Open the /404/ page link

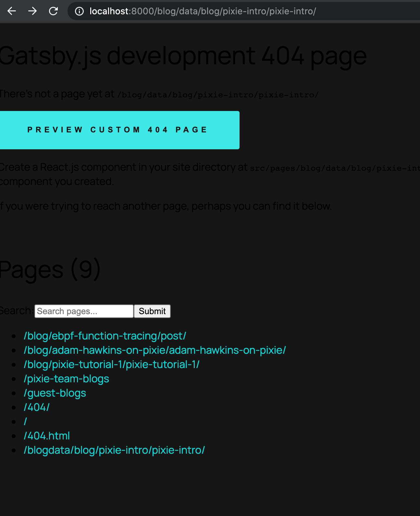[x=37, y=407]
